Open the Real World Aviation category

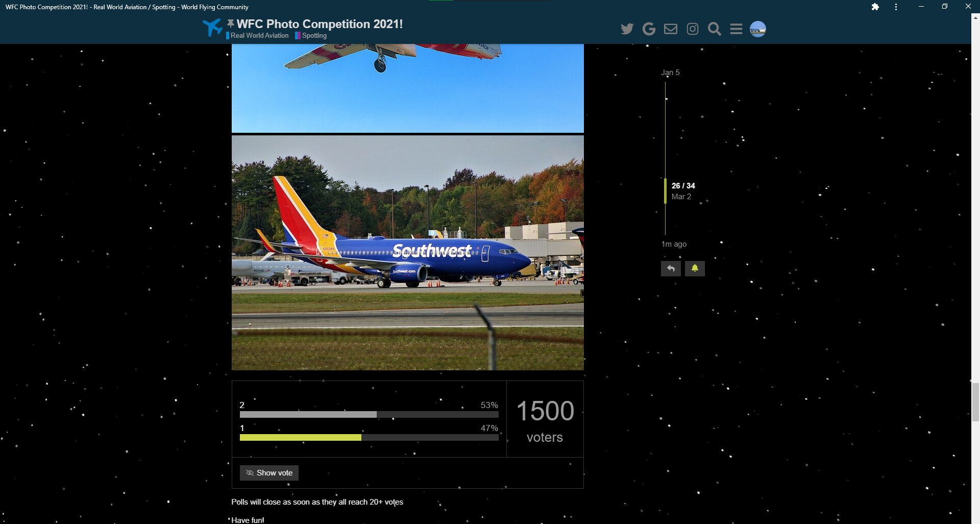[259, 36]
